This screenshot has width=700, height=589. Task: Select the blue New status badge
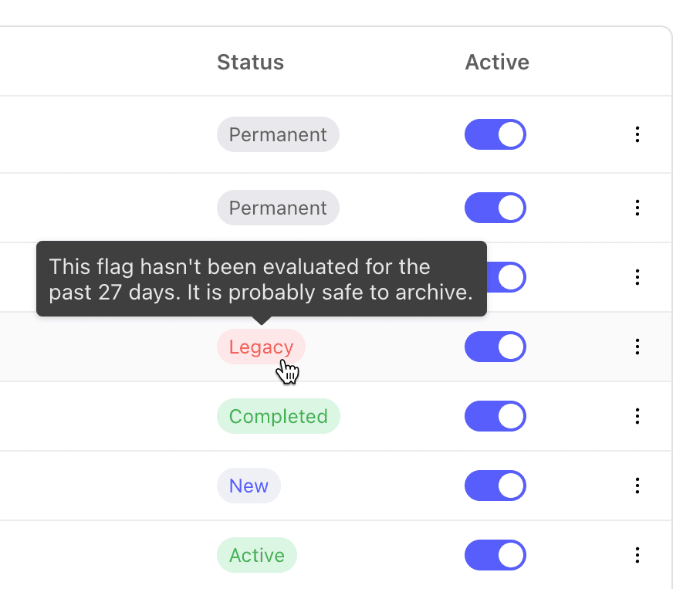[249, 486]
